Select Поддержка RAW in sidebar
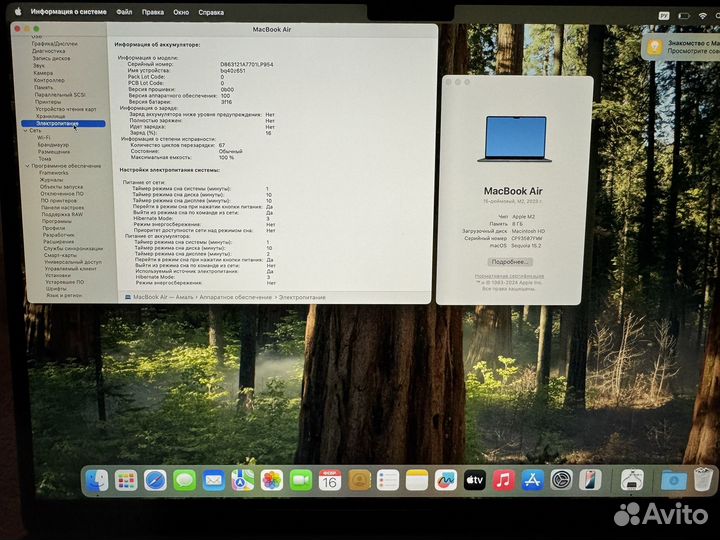 [x=62, y=214]
